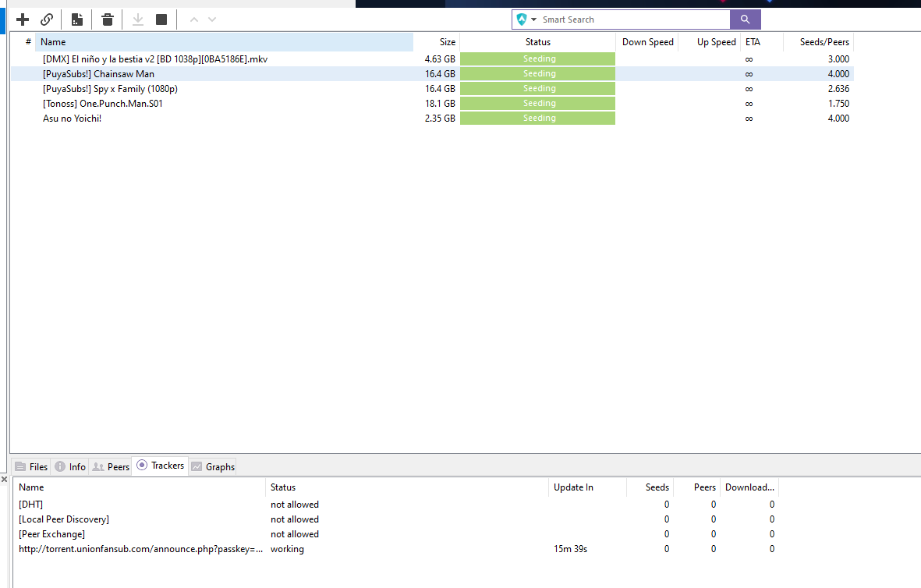Image resolution: width=921 pixels, height=588 pixels.
Task: Click the Add Torrent from URL link icon
Action: click(47, 20)
